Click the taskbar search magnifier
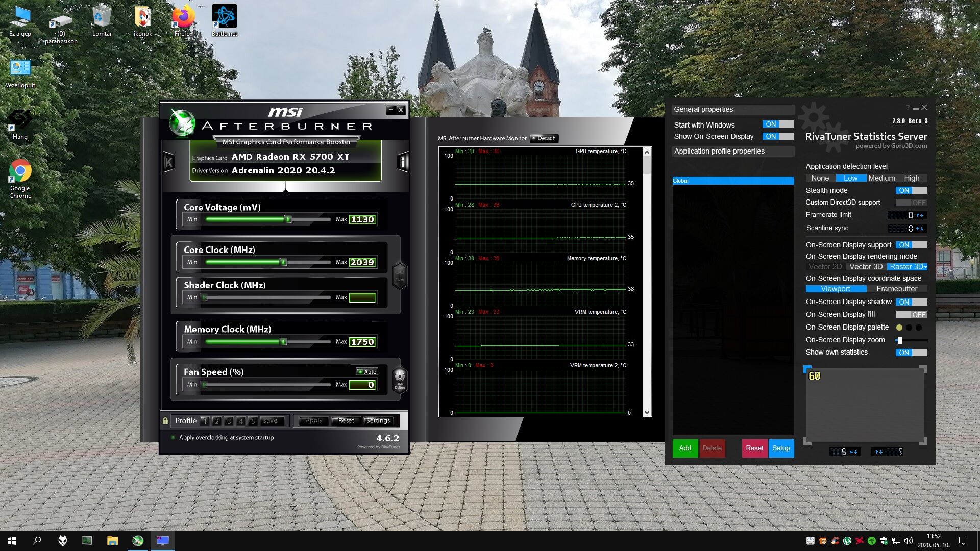980x551 pixels. pyautogui.click(x=37, y=541)
